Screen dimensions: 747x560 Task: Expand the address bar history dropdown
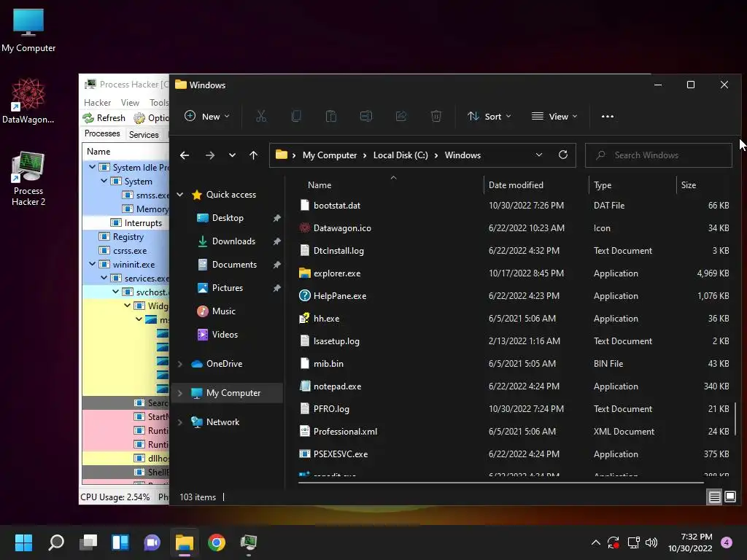539,155
